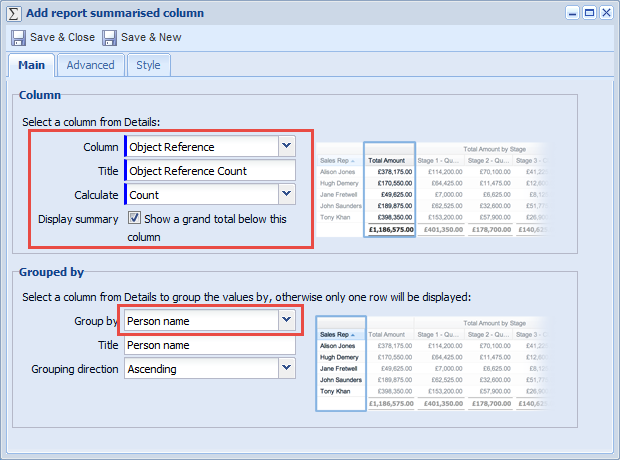The width and height of the screenshot is (620, 460).
Task: Expand the Grouping direction dropdown arrow
Action: tap(287, 368)
